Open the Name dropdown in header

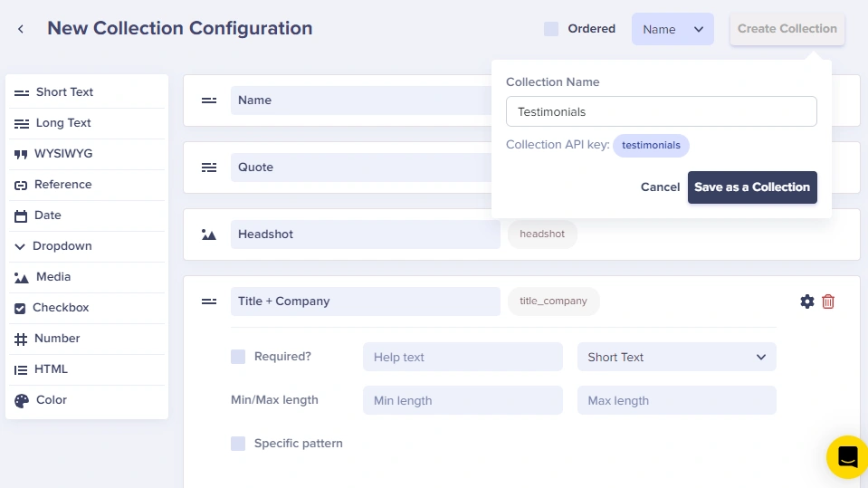(672, 29)
